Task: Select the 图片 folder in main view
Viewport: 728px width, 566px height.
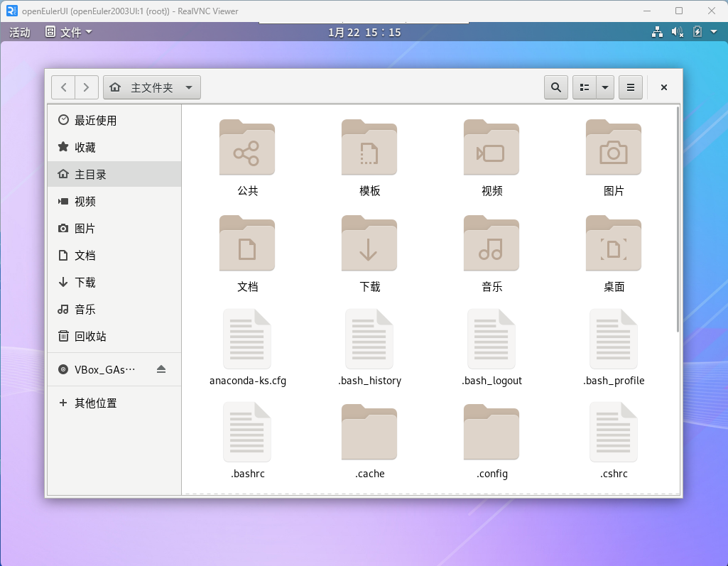Action: (x=614, y=148)
